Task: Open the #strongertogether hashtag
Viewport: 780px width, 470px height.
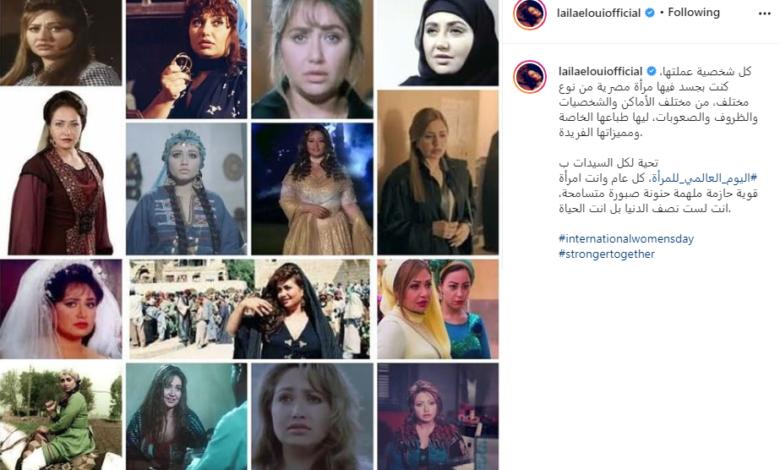Action: click(x=606, y=254)
